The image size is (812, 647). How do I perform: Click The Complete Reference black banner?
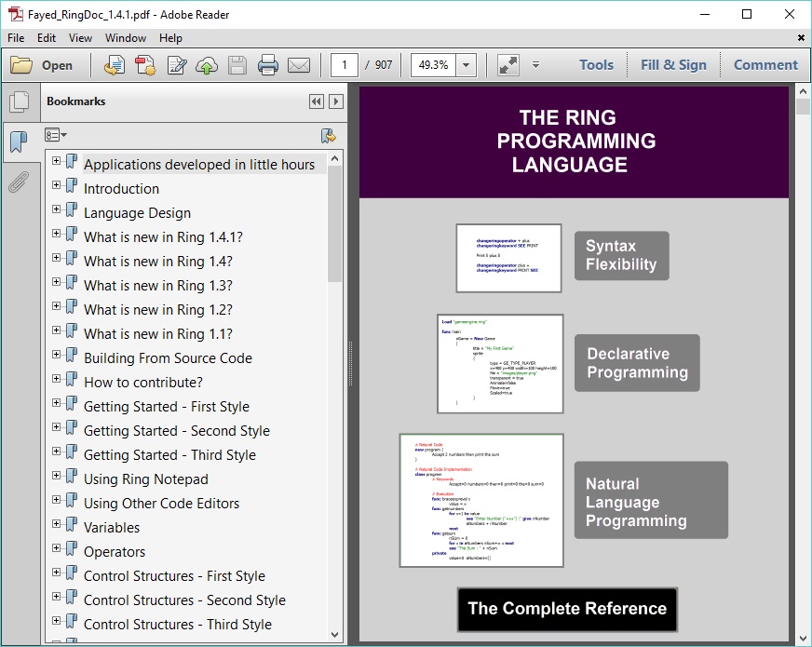pos(567,609)
